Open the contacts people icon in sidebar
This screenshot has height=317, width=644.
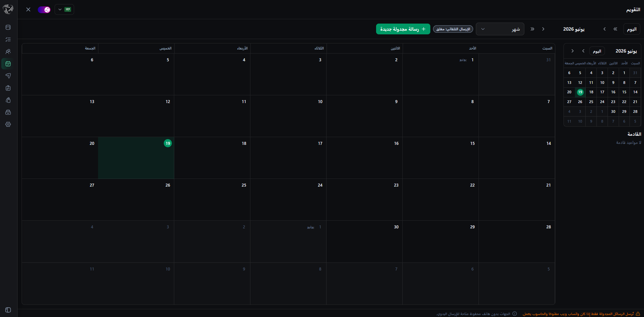point(8,52)
